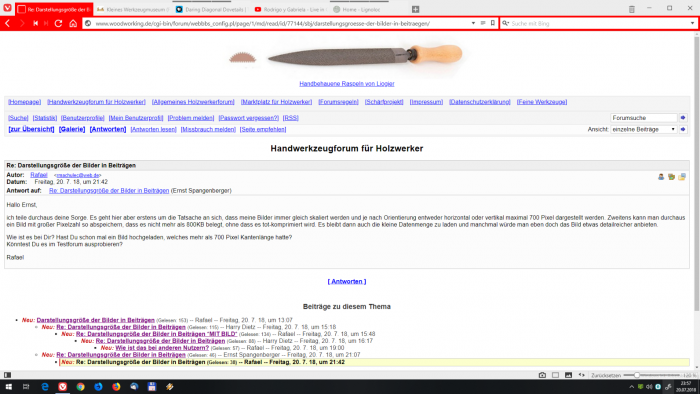Screen dimensions: 700x394
Task: Capture the page with the camera icon
Action: tap(542, 375)
